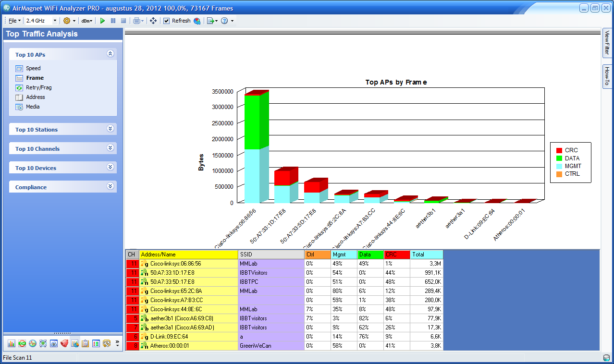This screenshot has height=364, width=614.
Task: Open the WiFi Tools wrench icon
Action: click(x=107, y=343)
